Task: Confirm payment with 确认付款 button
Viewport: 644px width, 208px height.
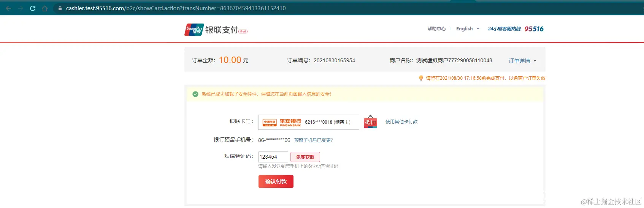Action: point(276,181)
